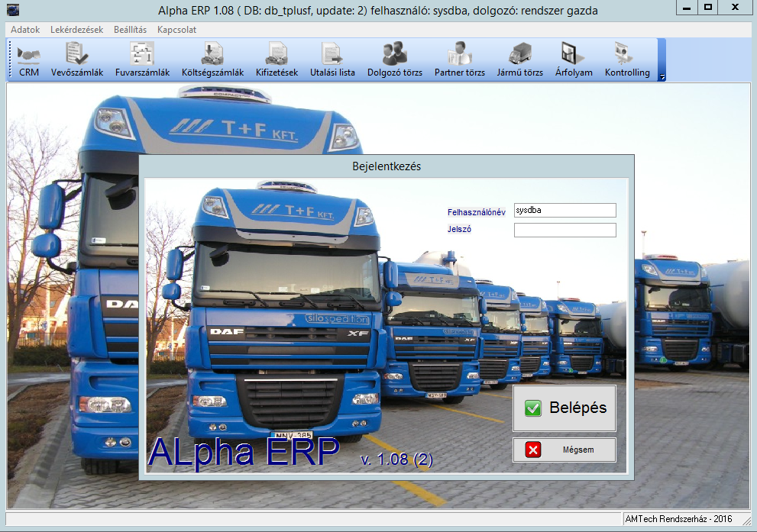Image resolution: width=757 pixels, height=532 pixels.
Task: Open the Adatok menu
Action: [25, 30]
